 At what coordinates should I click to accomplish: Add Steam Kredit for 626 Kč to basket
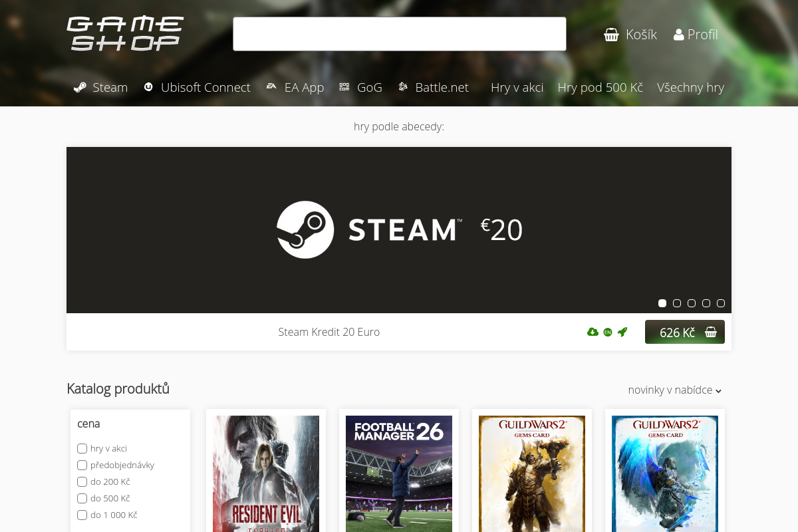point(684,332)
